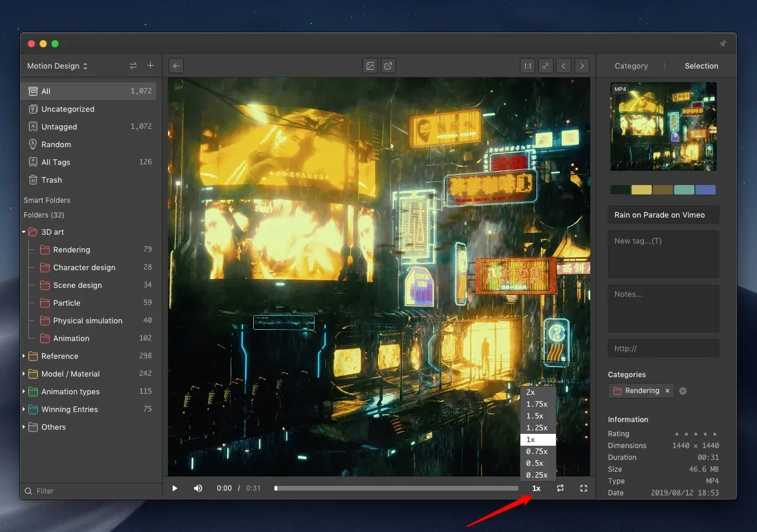The height and width of the screenshot is (532, 757).
Task: Click the back arrow button in the toolbar
Action: (x=176, y=66)
